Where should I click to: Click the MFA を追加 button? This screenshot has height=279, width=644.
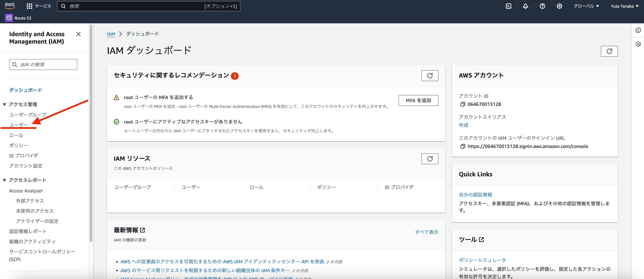[x=418, y=100]
